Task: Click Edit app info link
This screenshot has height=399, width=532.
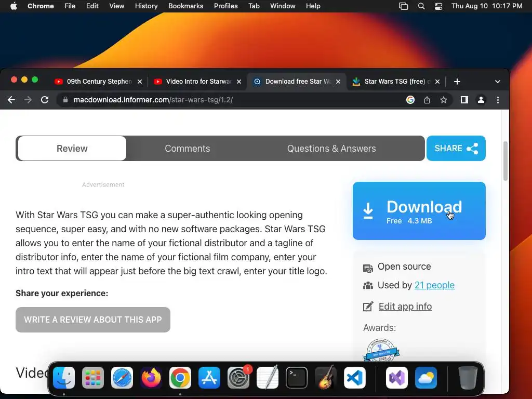Action: click(x=405, y=307)
